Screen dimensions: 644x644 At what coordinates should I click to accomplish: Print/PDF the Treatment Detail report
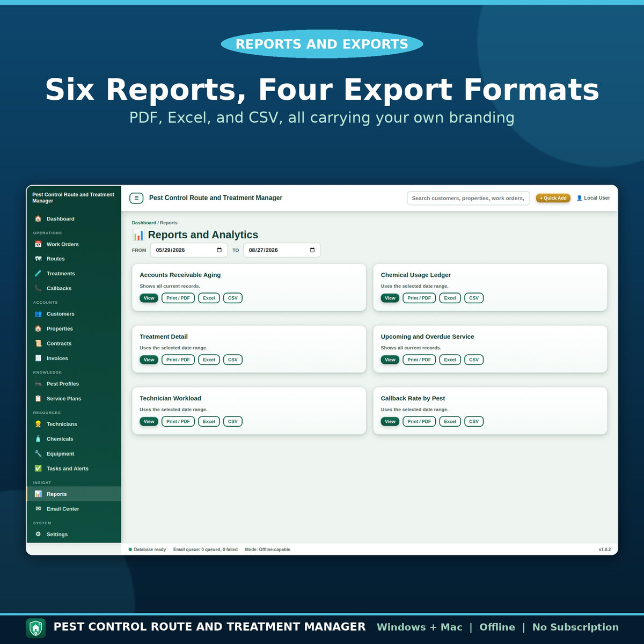click(x=178, y=360)
